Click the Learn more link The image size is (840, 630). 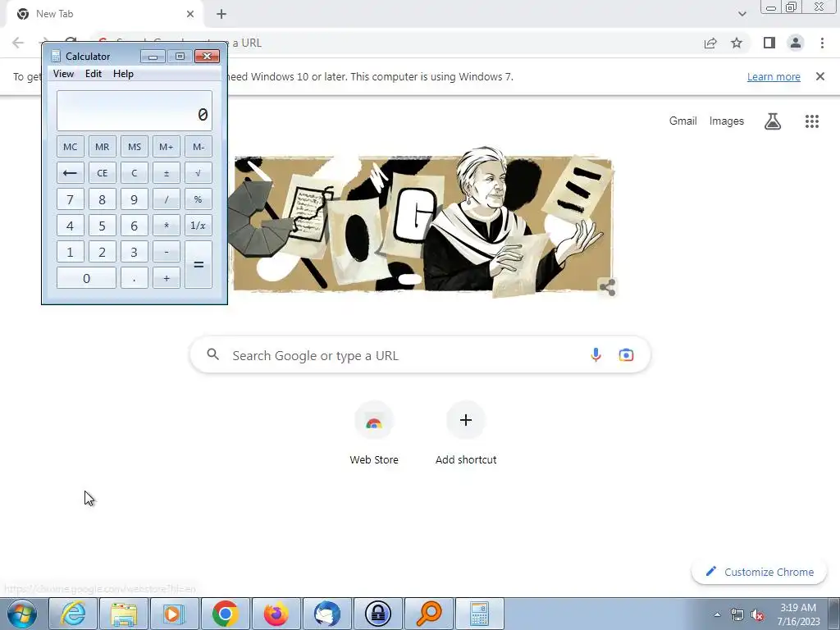pos(774,76)
